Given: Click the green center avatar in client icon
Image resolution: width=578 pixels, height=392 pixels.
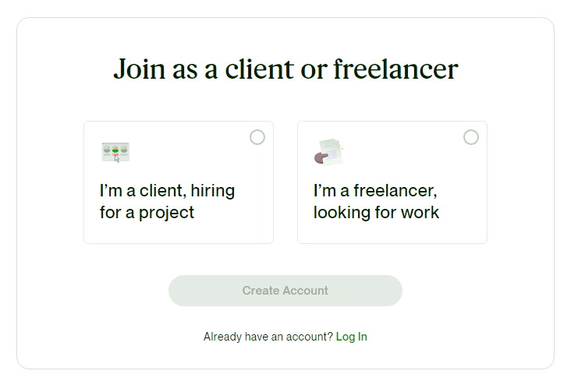Looking at the screenshot, I should click(115, 149).
